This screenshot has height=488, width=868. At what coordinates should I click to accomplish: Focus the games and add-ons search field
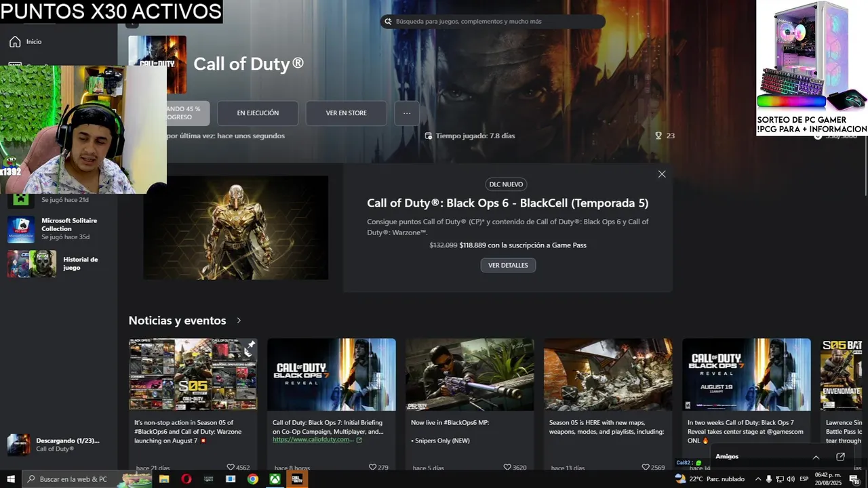[492, 22]
